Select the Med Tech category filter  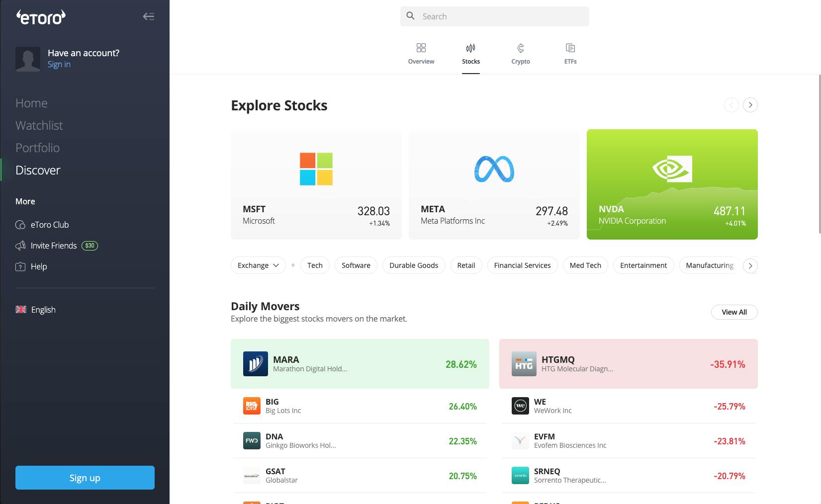[x=585, y=265]
